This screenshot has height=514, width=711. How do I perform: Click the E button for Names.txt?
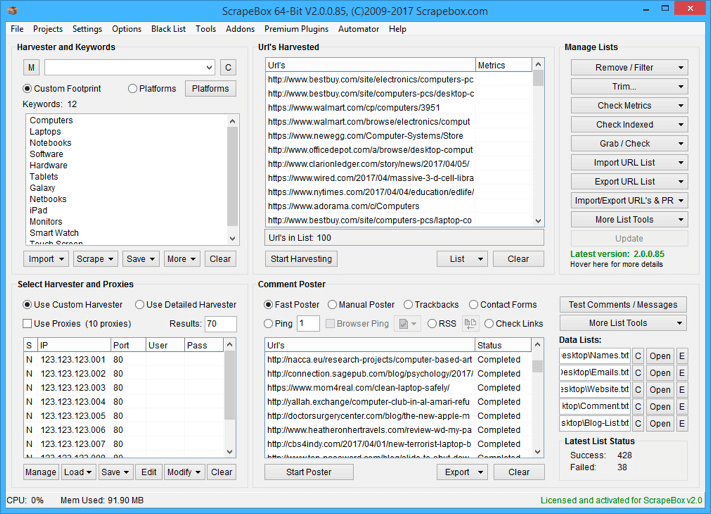pyautogui.click(x=682, y=356)
